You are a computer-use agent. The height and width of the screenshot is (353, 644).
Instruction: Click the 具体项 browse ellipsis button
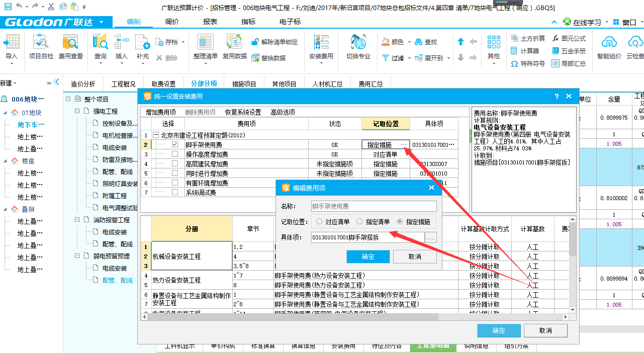coord(431,237)
